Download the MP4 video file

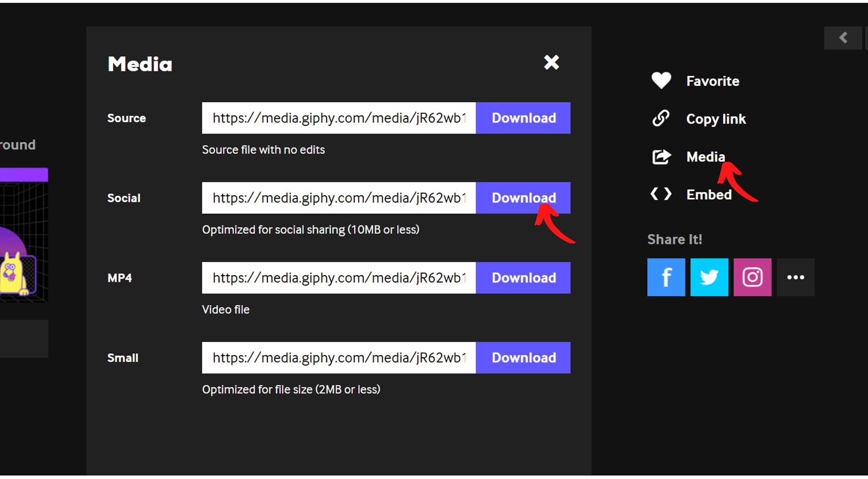(x=523, y=278)
